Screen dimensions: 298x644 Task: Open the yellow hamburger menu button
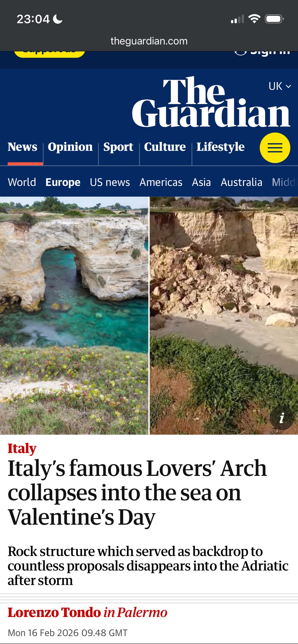(275, 148)
